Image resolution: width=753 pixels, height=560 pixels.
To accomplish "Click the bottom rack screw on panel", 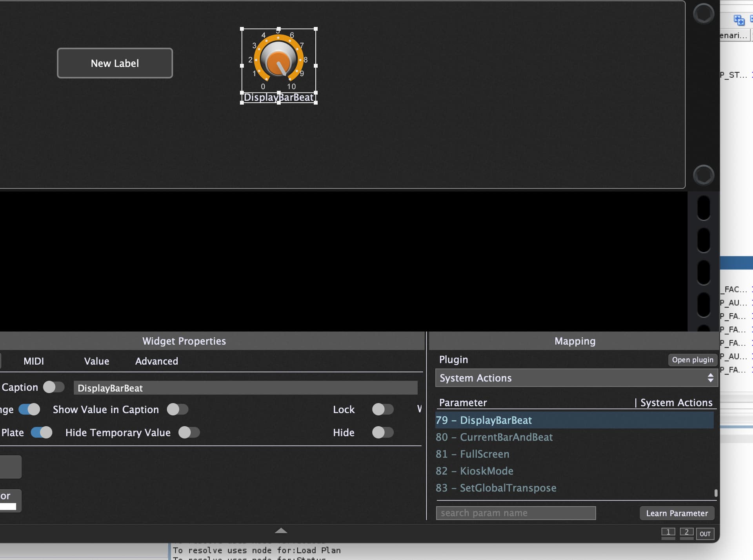I will pos(703,175).
